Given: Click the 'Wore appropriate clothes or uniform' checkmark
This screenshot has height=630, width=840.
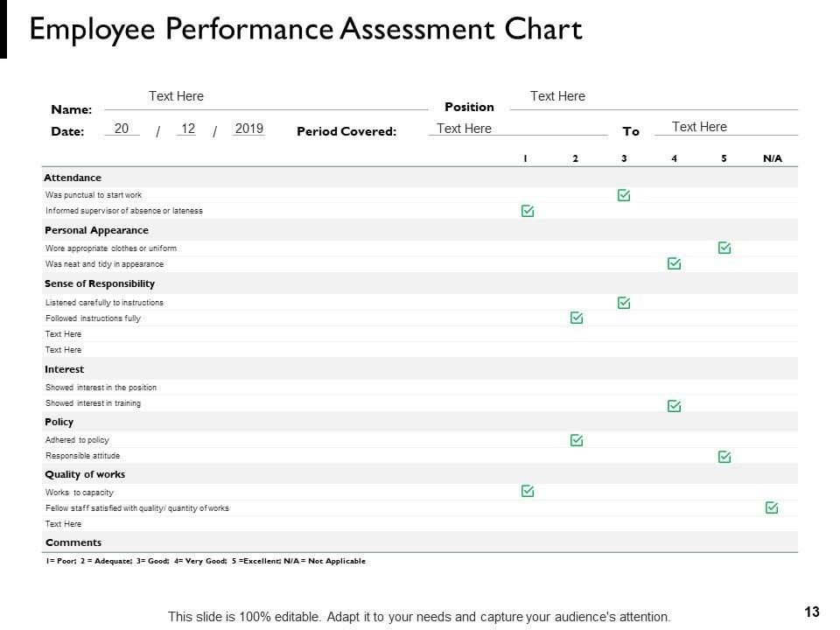Looking at the screenshot, I should pyautogui.click(x=724, y=248).
